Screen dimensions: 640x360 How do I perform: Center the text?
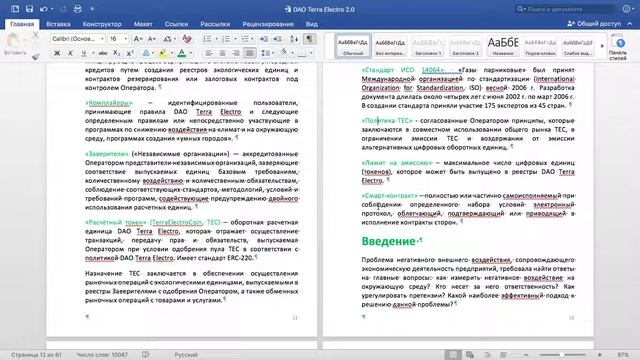pyautogui.click(x=222, y=53)
